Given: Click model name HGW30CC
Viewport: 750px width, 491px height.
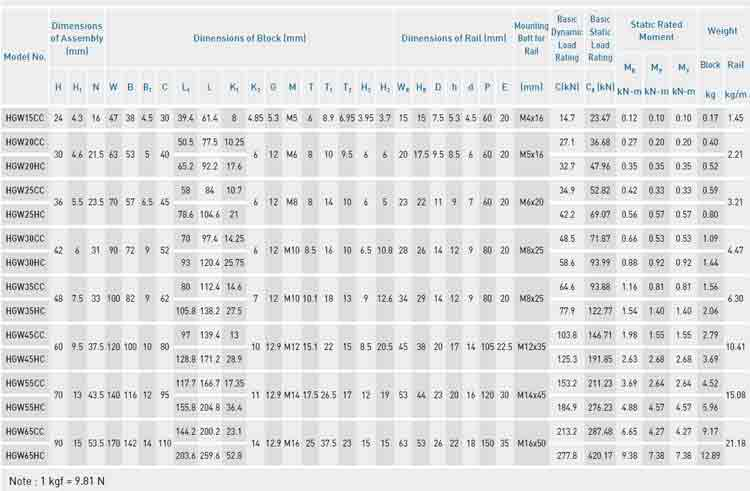Looking at the screenshot, I should 25,239.
